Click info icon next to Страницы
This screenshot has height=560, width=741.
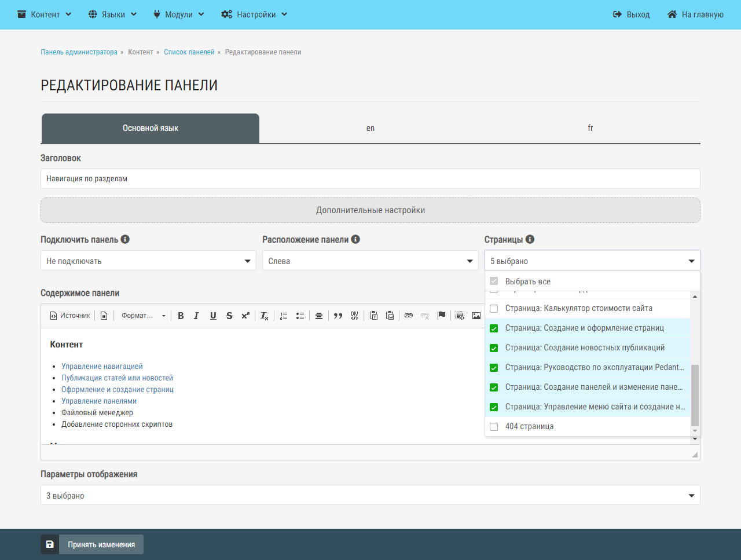coord(530,239)
